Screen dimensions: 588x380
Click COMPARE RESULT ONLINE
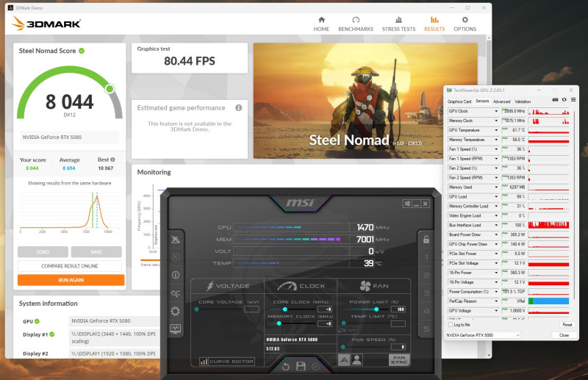(x=69, y=266)
